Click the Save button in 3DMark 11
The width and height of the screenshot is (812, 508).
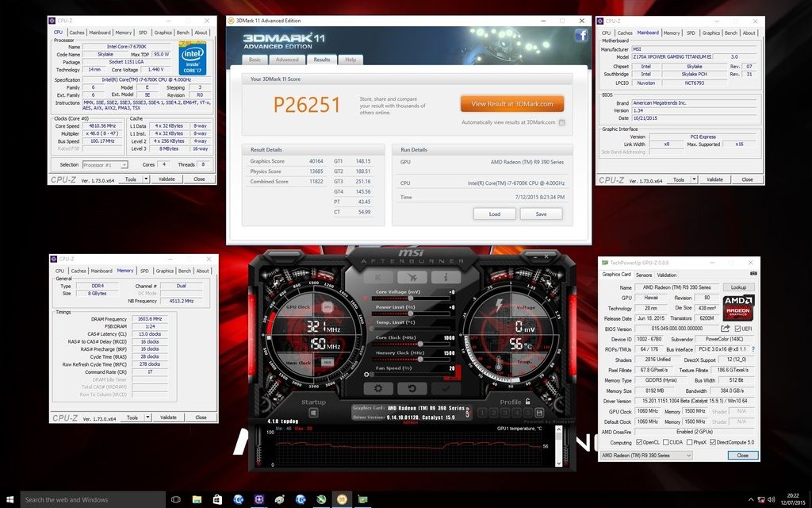click(x=541, y=214)
